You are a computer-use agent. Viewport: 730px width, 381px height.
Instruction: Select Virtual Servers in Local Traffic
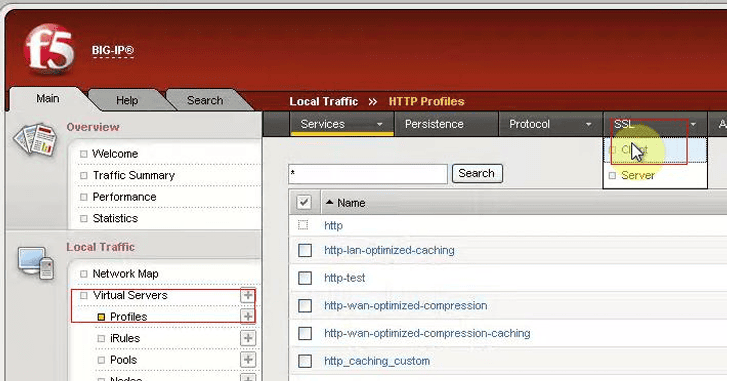130,295
